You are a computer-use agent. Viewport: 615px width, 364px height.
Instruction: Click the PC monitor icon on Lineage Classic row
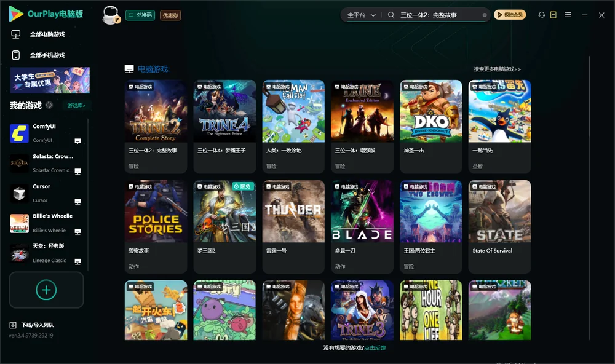[77, 262]
